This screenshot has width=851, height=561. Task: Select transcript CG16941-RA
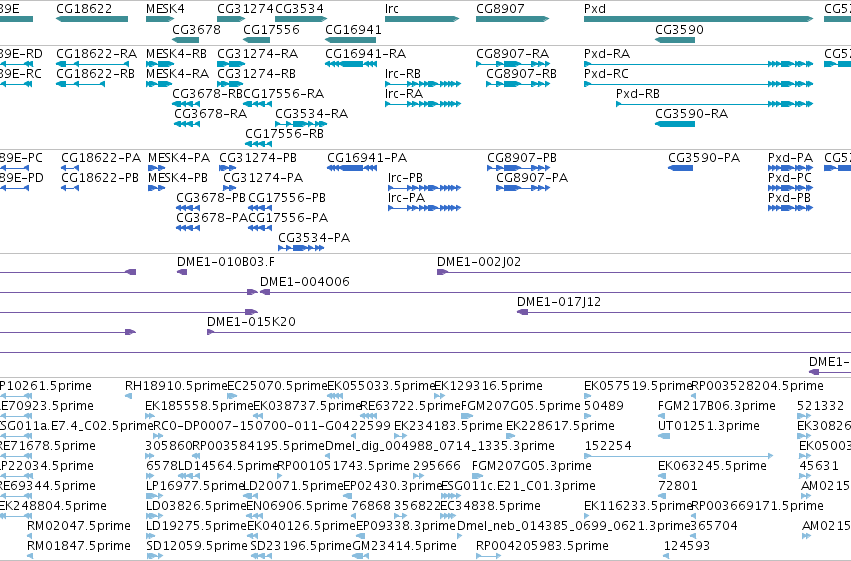click(351, 64)
